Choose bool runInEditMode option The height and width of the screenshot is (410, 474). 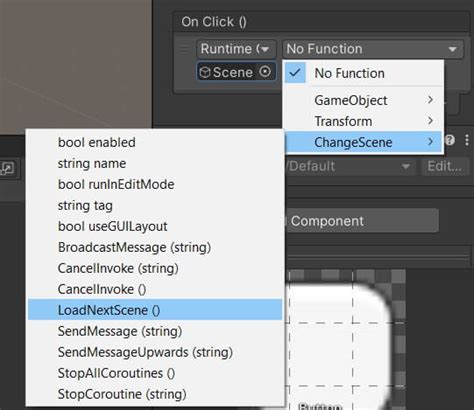pyautogui.click(x=155, y=184)
